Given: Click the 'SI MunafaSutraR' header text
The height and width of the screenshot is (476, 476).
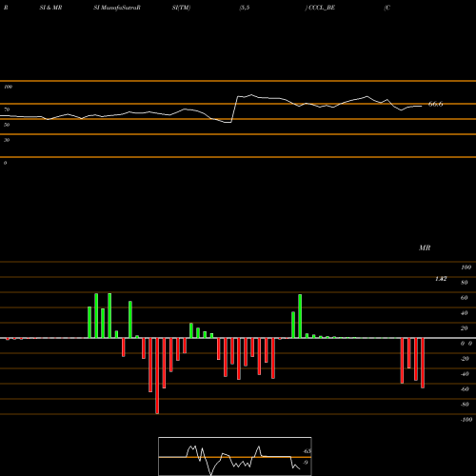Looking at the screenshot, I should [x=117, y=8].
